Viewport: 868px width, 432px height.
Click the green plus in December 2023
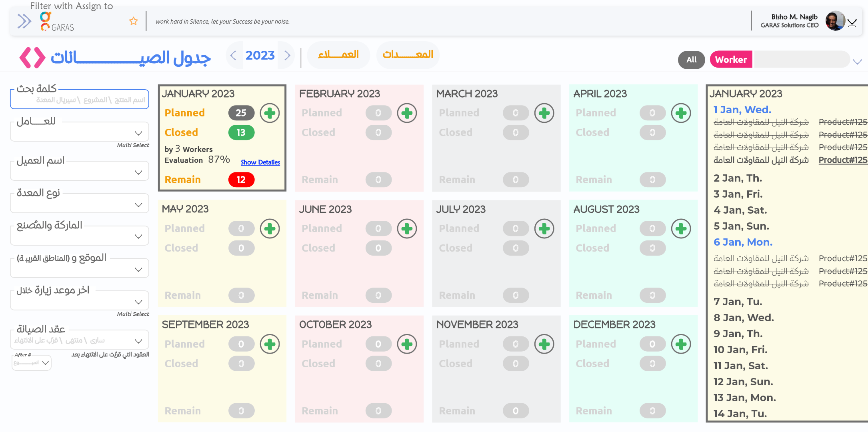pyautogui.click(x=681, y=344)
